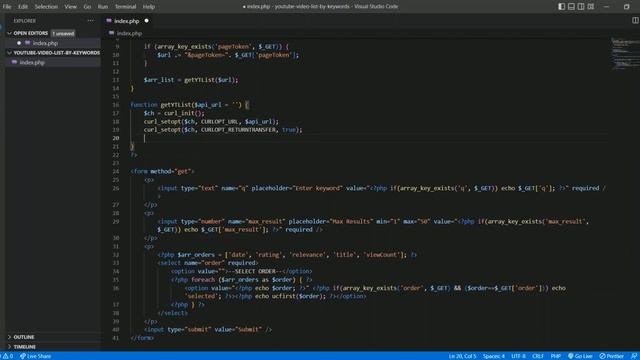
Task: Change language mode PHP in status bar
Action: click(x=556, y=356)
